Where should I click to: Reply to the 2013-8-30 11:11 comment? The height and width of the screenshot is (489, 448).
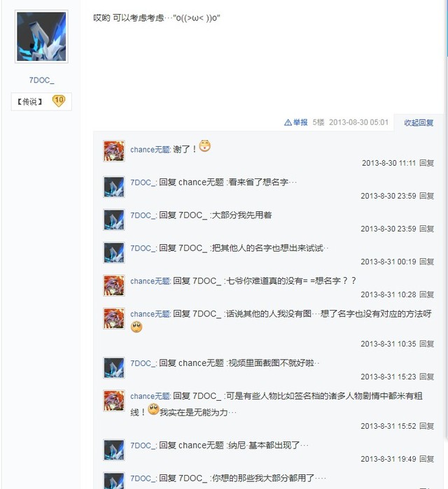tap(426, 163)
